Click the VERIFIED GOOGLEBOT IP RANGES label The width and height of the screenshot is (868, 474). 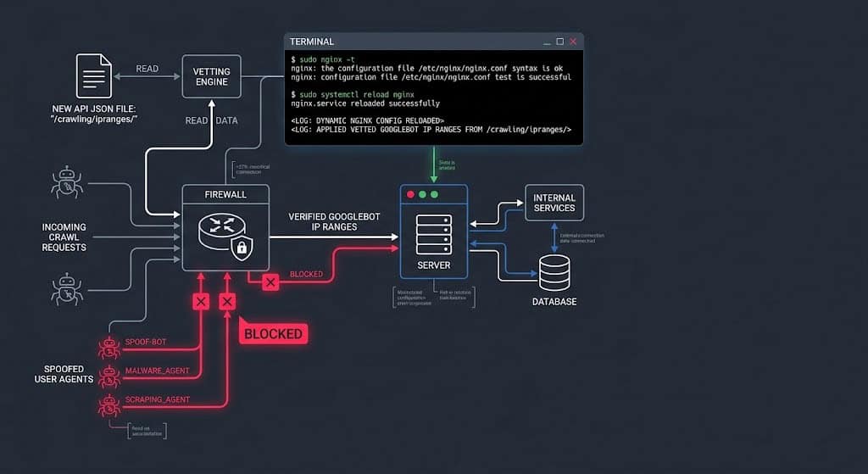(x=334, y=221)
